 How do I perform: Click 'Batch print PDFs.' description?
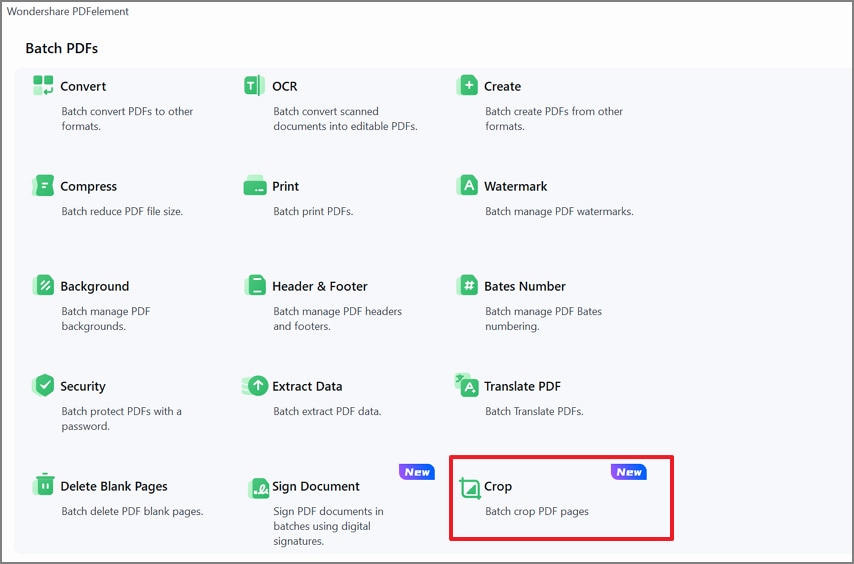pyautogui.click(x=313, y=211)
